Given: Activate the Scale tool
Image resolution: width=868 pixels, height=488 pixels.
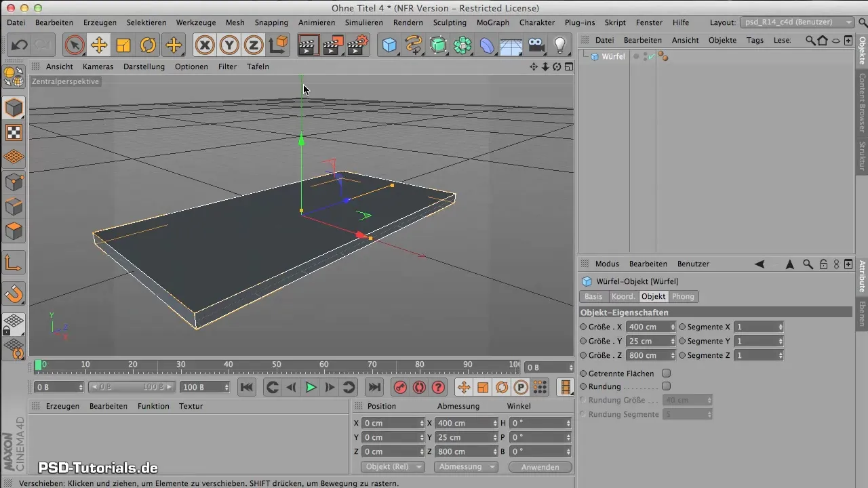Looking at the screenshot, I should (123, 45).
